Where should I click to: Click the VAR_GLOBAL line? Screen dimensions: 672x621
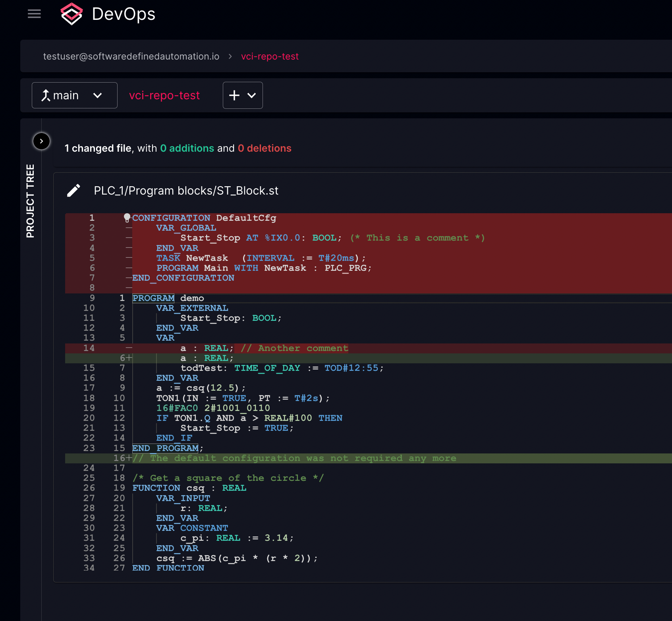click(x=186, y=228)
